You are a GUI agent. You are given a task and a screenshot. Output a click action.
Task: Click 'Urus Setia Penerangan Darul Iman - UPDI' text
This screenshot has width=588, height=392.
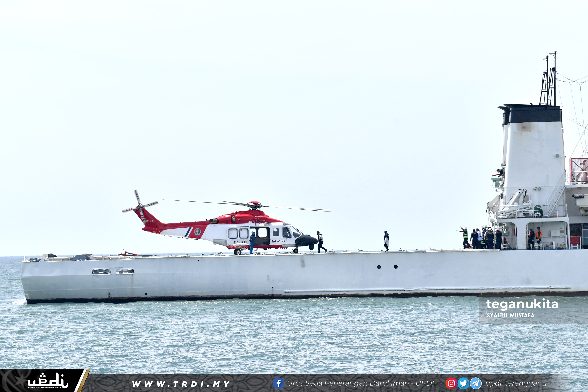(360, 383)
